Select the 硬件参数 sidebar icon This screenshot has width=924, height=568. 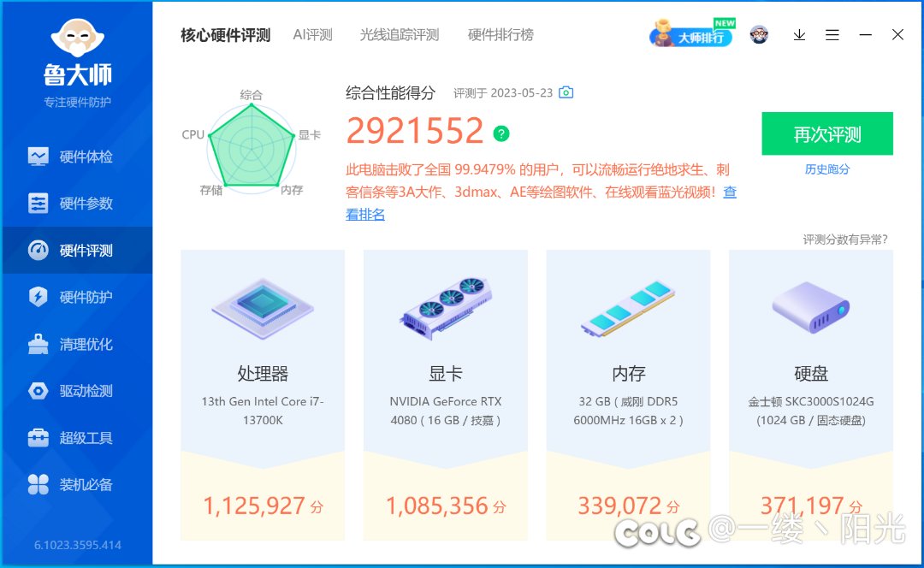[38, 204]
